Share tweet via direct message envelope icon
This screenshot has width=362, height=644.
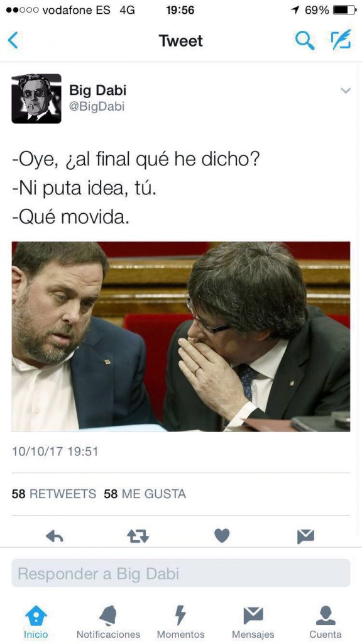coord(306,536)
